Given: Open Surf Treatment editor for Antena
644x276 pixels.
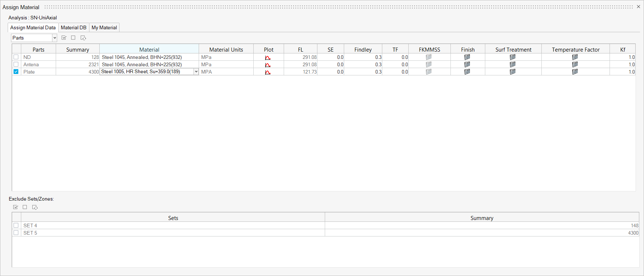Looking at the screenshot, I should (x=513, y=64).
